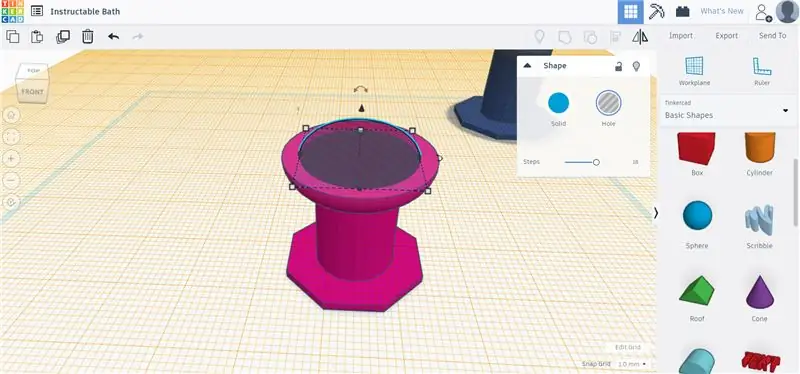Switch to the Blocks pickaxe mode
The height and width of the screenshot is (374, 800).
656,11
